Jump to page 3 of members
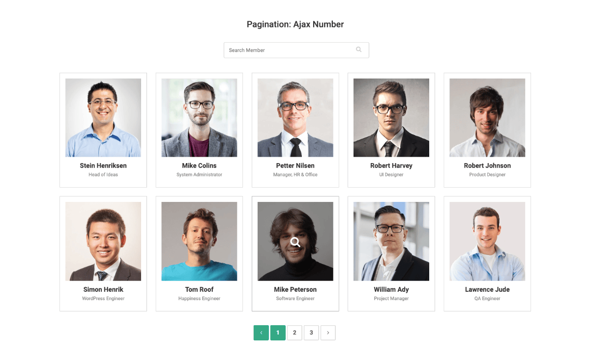This screenshot has width=590, height=364. 311,333
